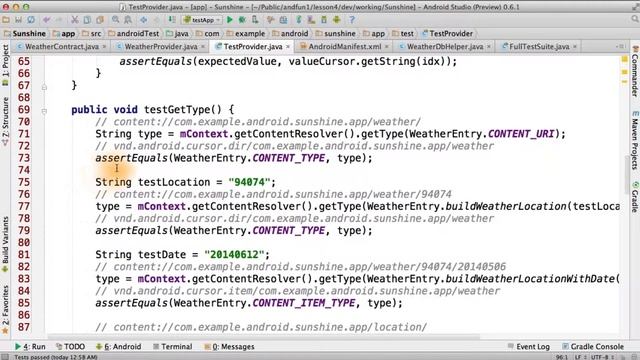
Task: Open the AVD Manager icon
Action: pos(311,20)
